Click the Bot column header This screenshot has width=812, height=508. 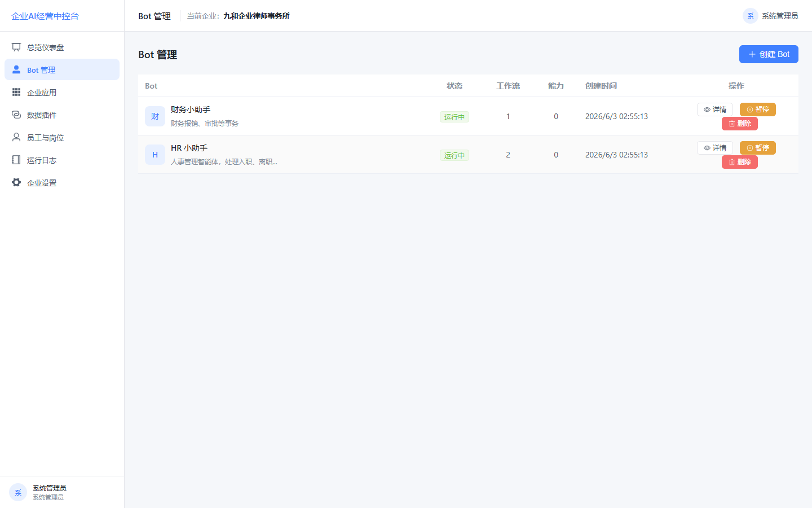click(x=151, y=86)
